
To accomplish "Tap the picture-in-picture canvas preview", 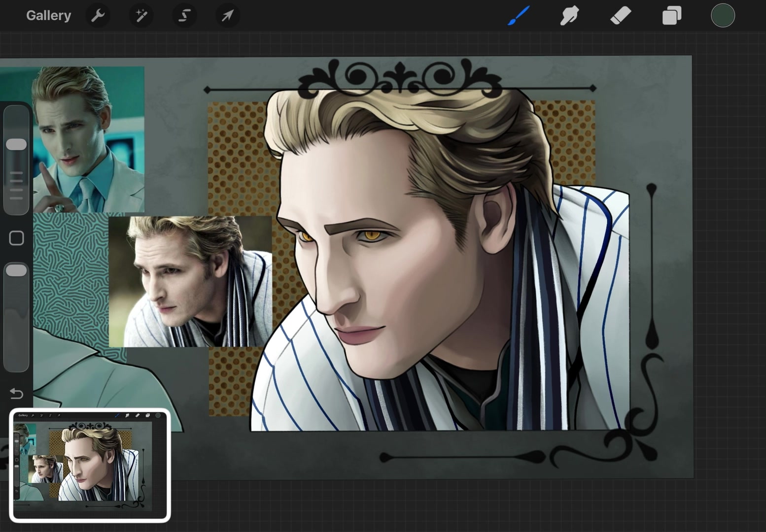I will 90,465.
